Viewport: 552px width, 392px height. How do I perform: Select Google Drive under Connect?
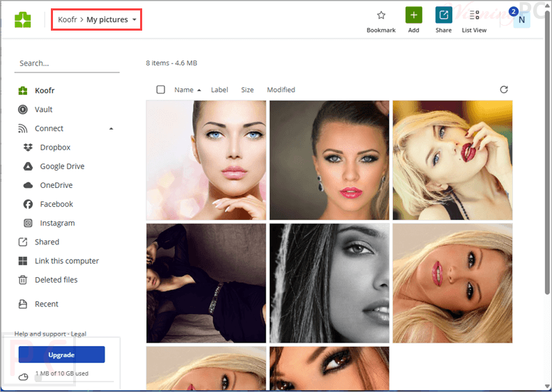[x=62, y=166]
